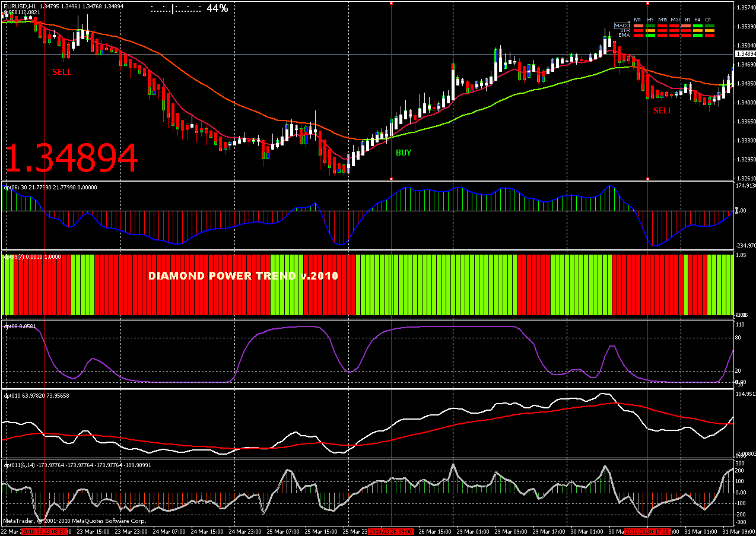The image size is (756, 536).
Task: Click the EMA M5 green signal bar
Action: click(650, 35)
